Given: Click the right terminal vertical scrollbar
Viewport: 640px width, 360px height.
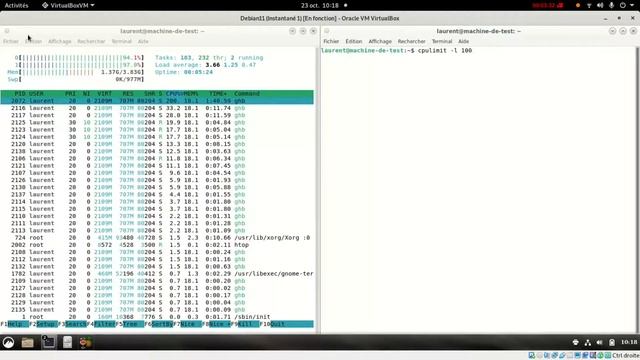Looking at the screenshot, I should coord(637,190).
